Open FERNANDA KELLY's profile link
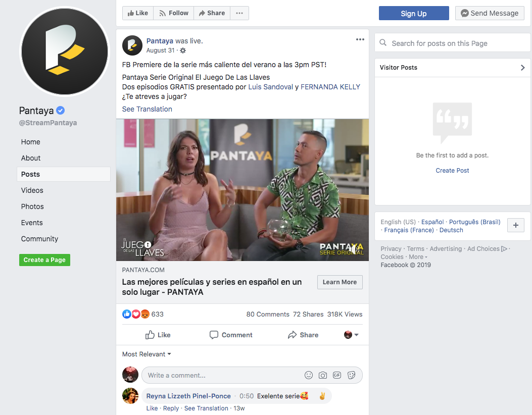The image size is (532, 415). [330, 87]
